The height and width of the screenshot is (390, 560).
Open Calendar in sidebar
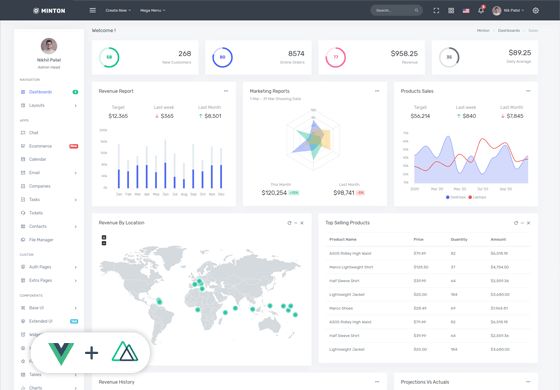49,159
